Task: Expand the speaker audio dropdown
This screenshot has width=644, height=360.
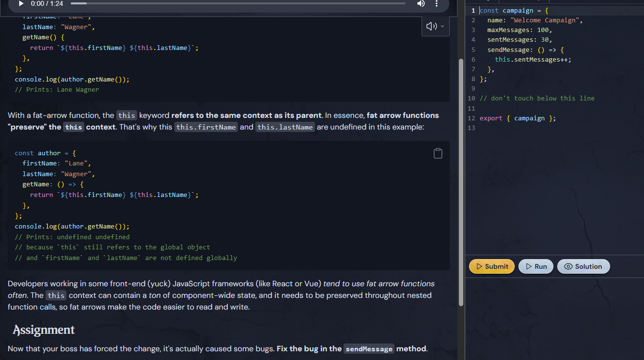Action: [435, 26]
